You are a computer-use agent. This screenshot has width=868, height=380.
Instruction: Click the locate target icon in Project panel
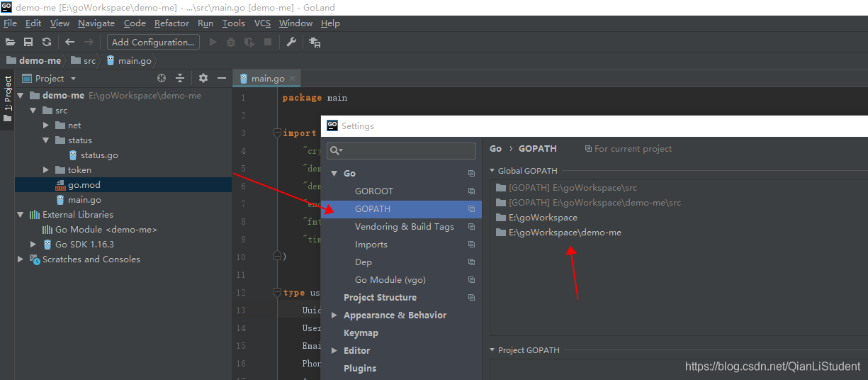[162, 79]
